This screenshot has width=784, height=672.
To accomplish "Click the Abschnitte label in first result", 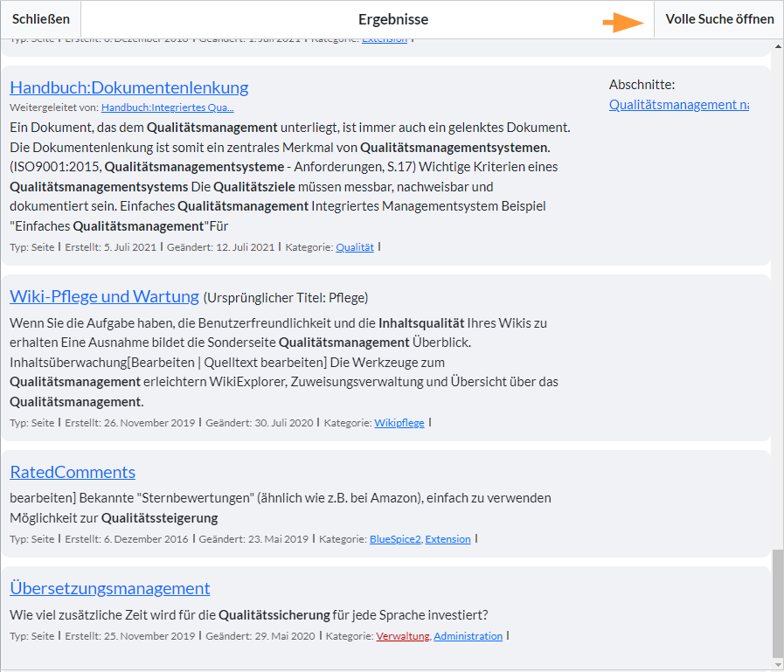I will coord(642,85).
